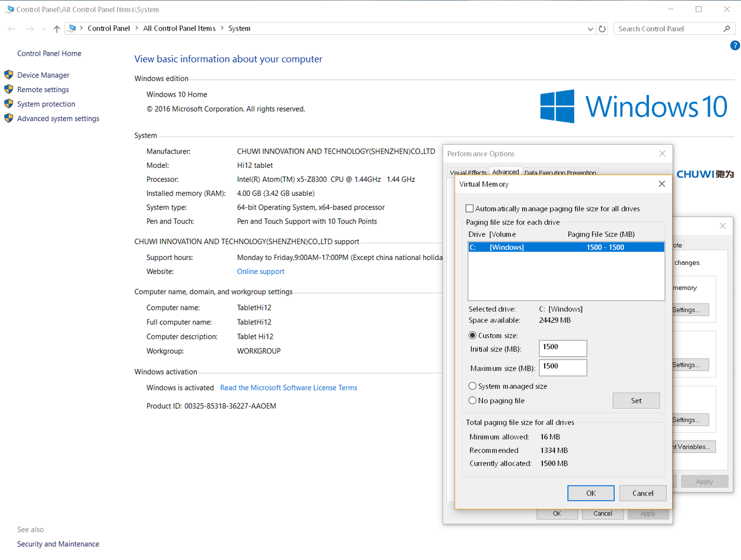The width and height of the screenshot is (741, 560).
Task: Click System breadcrumb segment
Action: [239, 28]
